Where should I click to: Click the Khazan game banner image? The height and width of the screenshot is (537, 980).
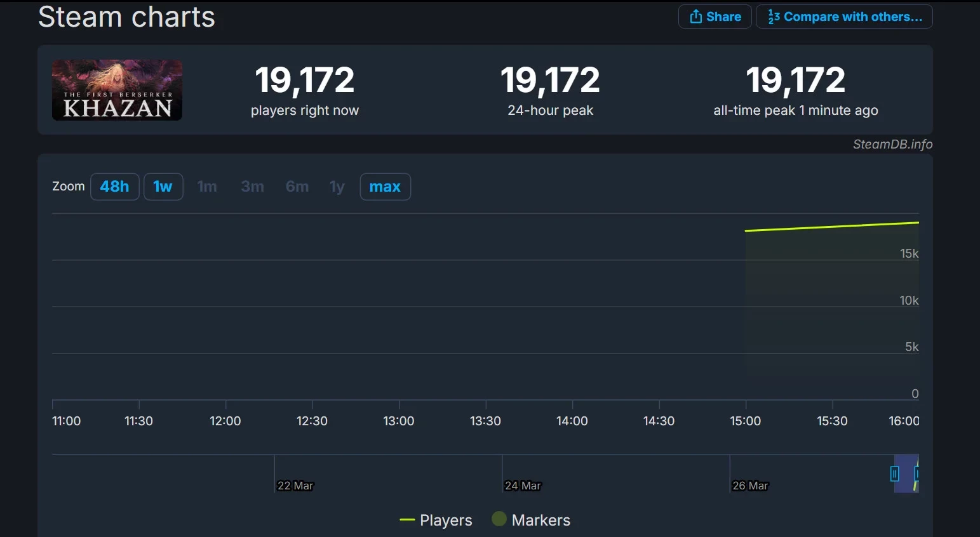point(117,90)
